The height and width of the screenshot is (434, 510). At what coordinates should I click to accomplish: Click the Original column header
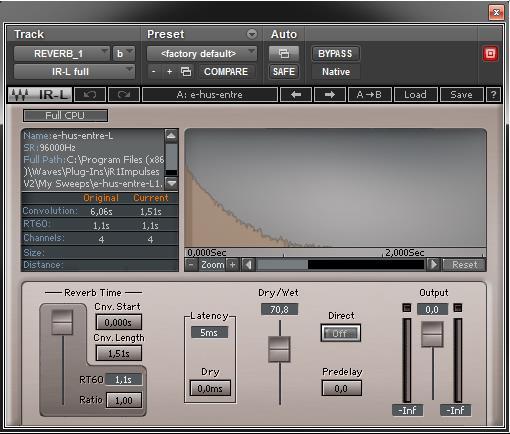click(x=101, y=198)
